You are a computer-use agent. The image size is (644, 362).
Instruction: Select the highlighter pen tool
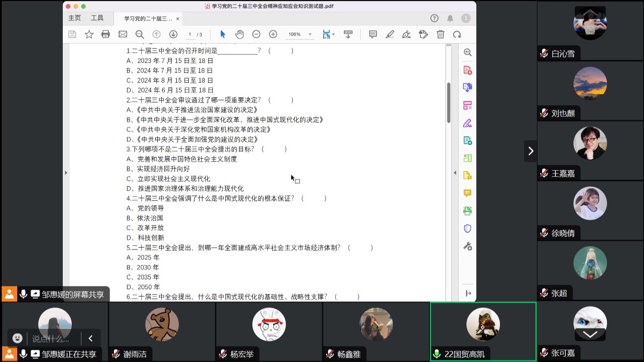point(390,34)
